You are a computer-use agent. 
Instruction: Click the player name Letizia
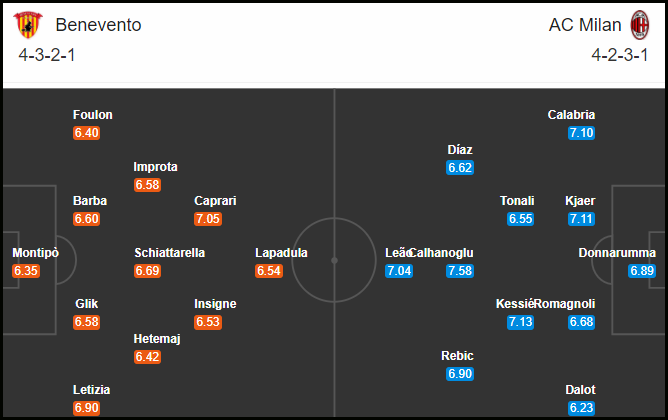[92, 390]
